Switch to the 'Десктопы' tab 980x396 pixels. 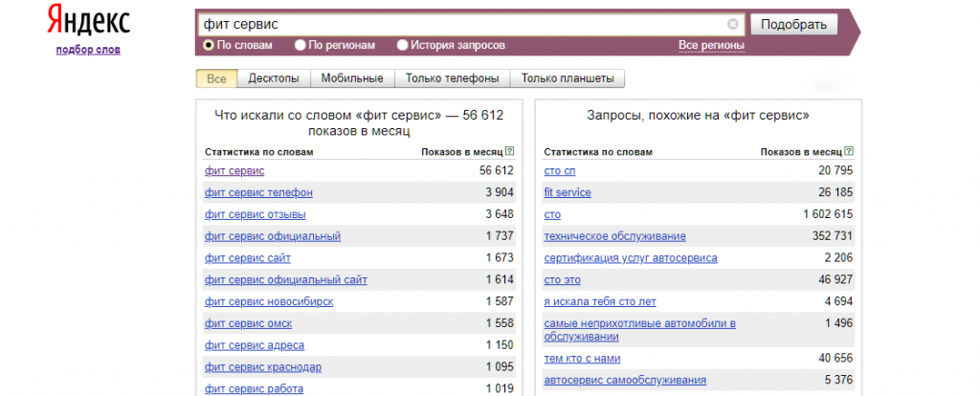(274, 78)
